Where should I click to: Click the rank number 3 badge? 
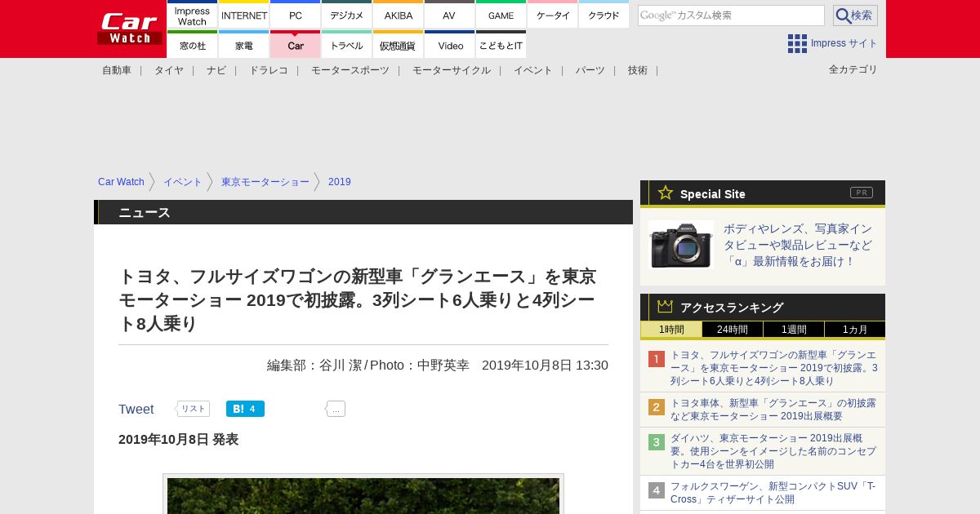657,442
